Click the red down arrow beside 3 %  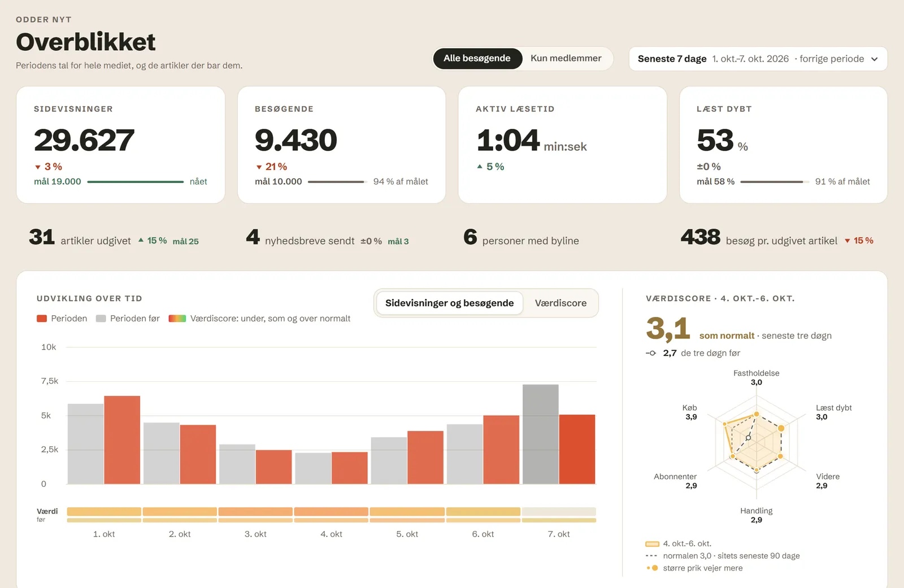[38, 167]
